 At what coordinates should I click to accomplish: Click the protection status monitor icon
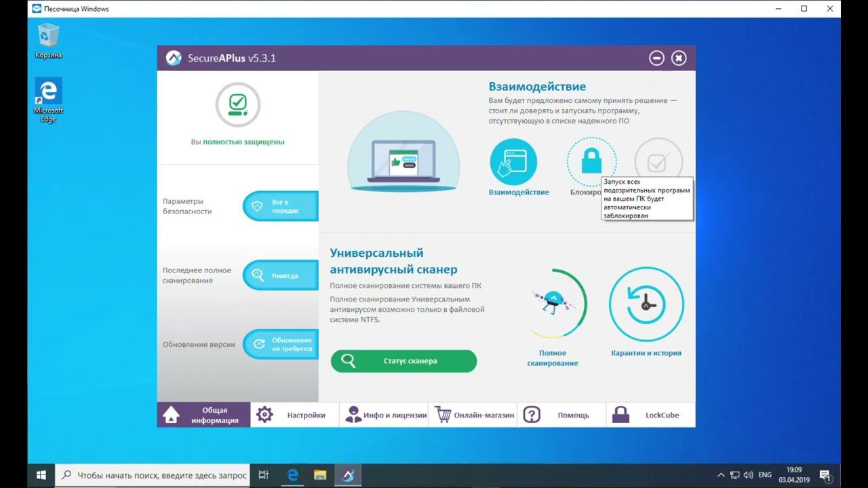click(238, 104)
